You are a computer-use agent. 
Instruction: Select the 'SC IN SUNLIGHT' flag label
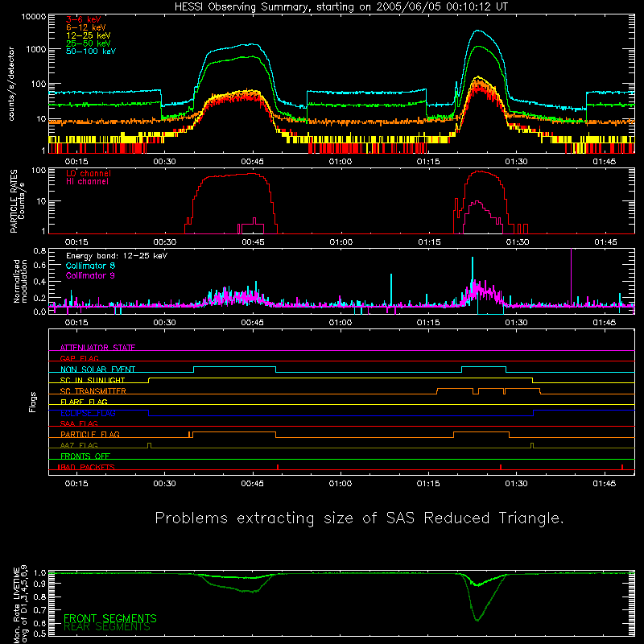point(93,380)
